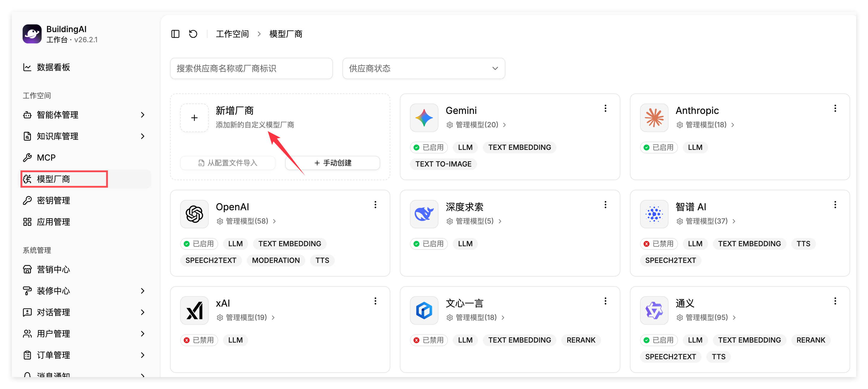This screenshot has width=868, height=389.
Task: Open 密钥管理 in the sidebar
Action: [x=86, y=200]
